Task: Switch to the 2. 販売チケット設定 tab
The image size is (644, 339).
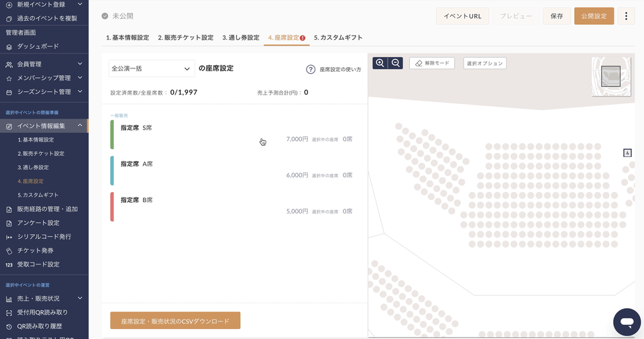Action: coord(186,38)
